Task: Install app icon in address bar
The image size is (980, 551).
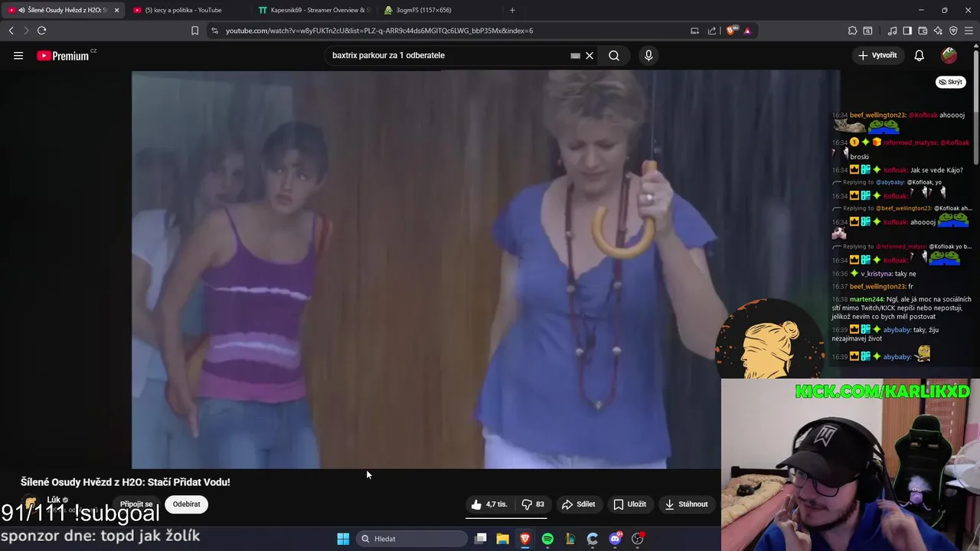Action: (x=694, y=31)
